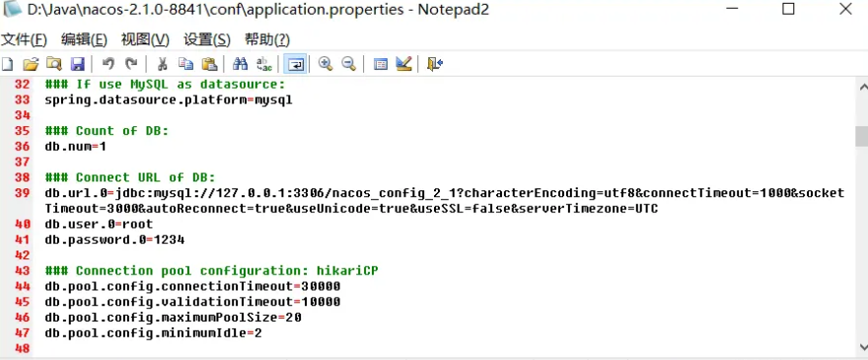The width and height of the screenshot is (868, 360).
Task: Click the Open file folder icon
Action: click(x=31, y=64)
